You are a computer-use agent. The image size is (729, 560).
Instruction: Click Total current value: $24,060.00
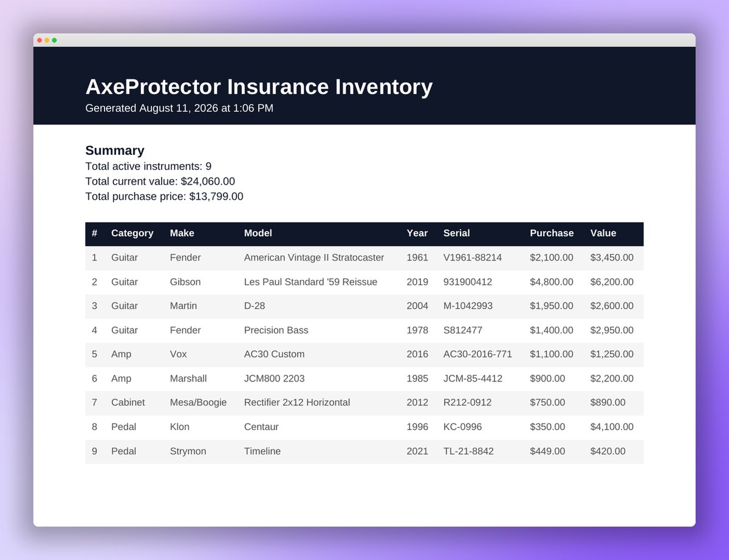tap(160, 182)
